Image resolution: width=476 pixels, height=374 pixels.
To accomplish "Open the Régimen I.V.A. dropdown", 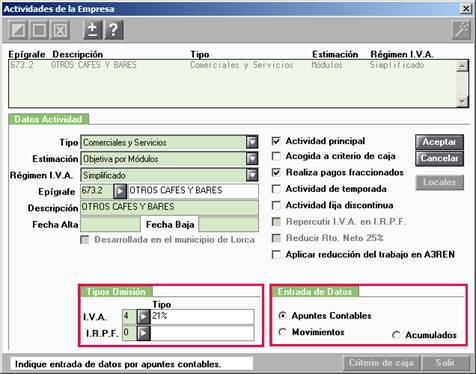I will (252, 175).
